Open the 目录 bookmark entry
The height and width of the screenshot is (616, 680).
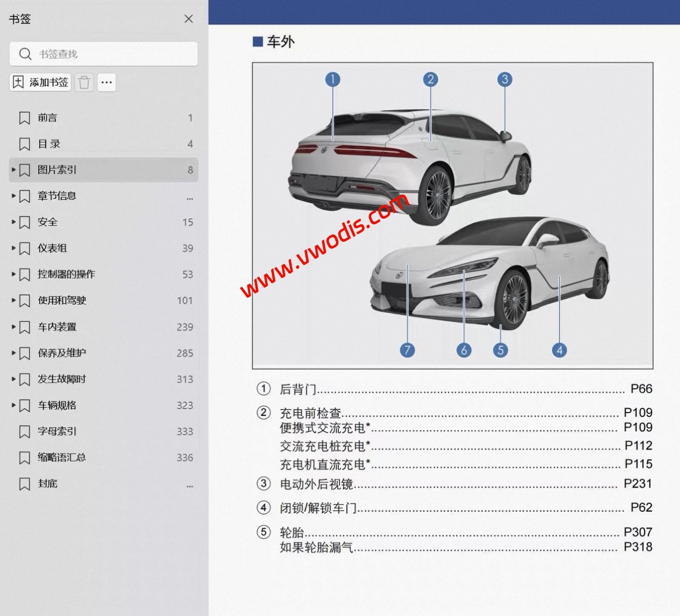[45, 144]
